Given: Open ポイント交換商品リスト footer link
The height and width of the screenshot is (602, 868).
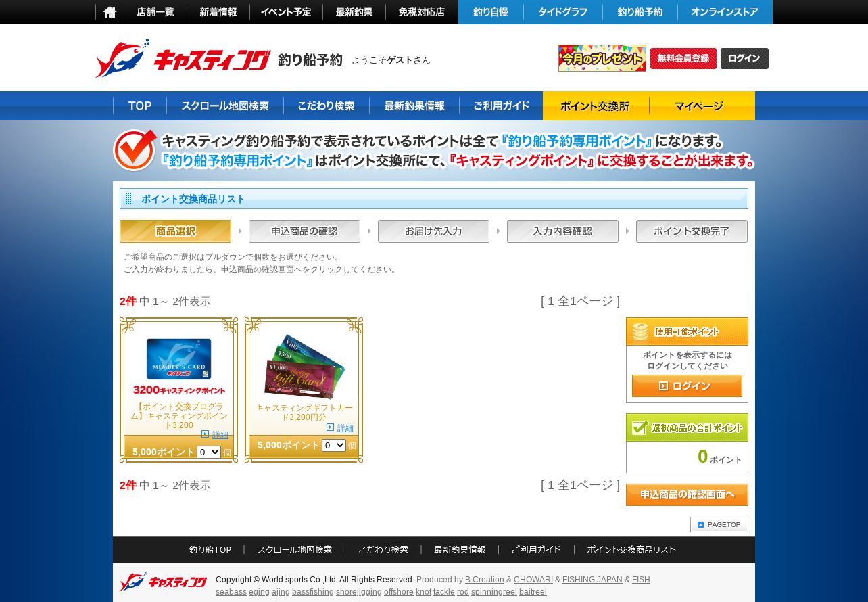Looking at the screenshot, I should coord(631,550).
